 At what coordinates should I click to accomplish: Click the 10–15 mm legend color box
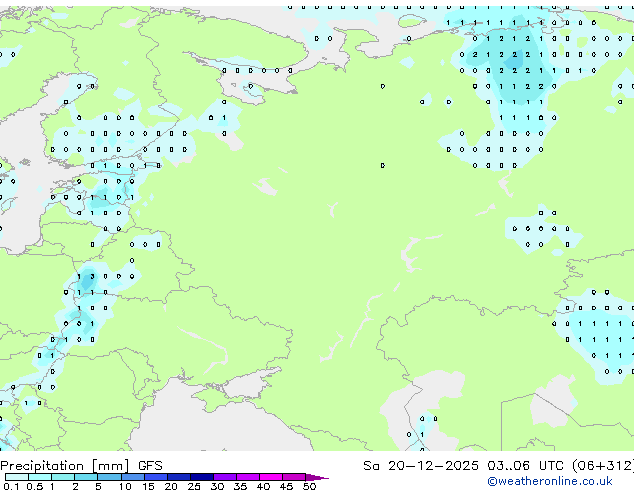(x=132, y=477)
